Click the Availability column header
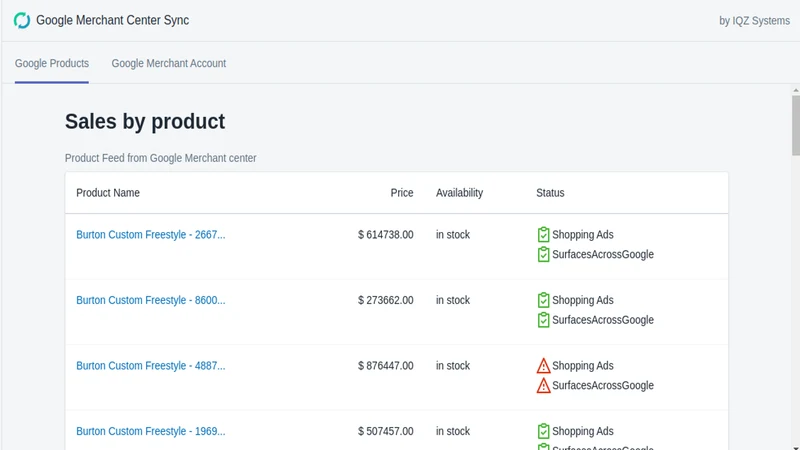Image resolution: width=800 pixels, height=450 pixels. [459, 193]
